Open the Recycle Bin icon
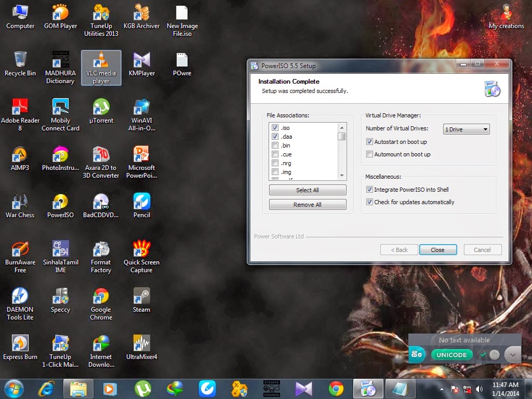The width and height of the screenshot is (532, 399). (x=20, y=64)
